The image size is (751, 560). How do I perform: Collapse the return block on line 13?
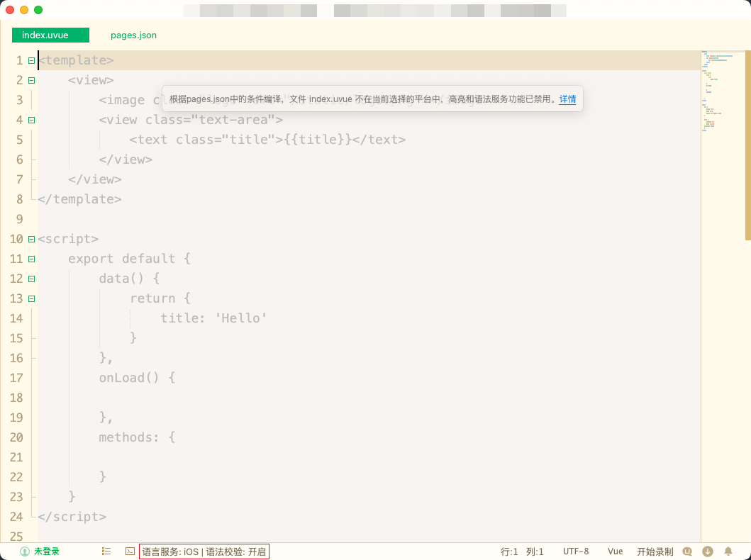point(32,298)
